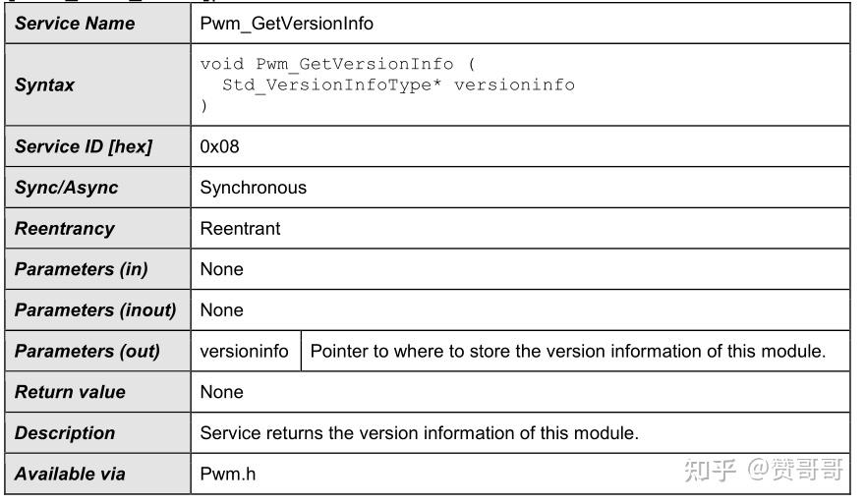Select the Service ID [hex] label
Viewport: 865px width, 504px height.
pos(84,146)
